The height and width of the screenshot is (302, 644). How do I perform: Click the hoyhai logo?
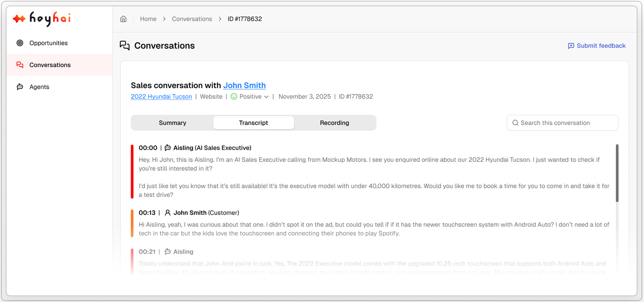(x=42, y=19)
